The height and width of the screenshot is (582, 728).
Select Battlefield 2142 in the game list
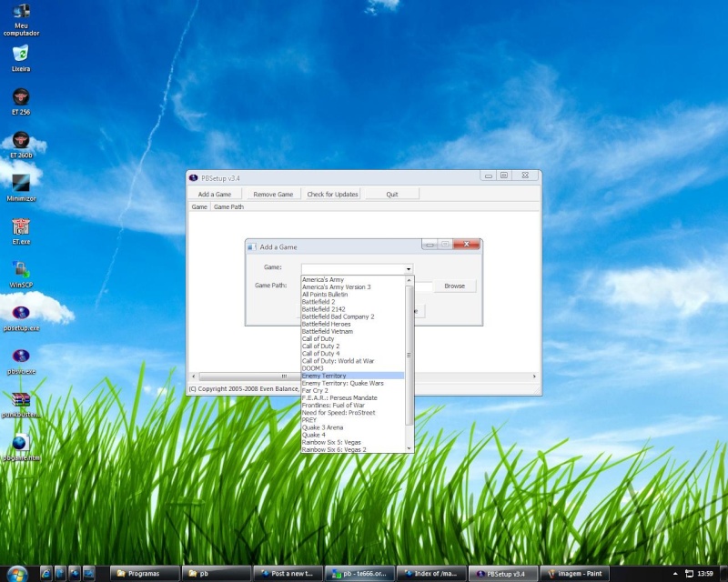click(x=353, y=309)
